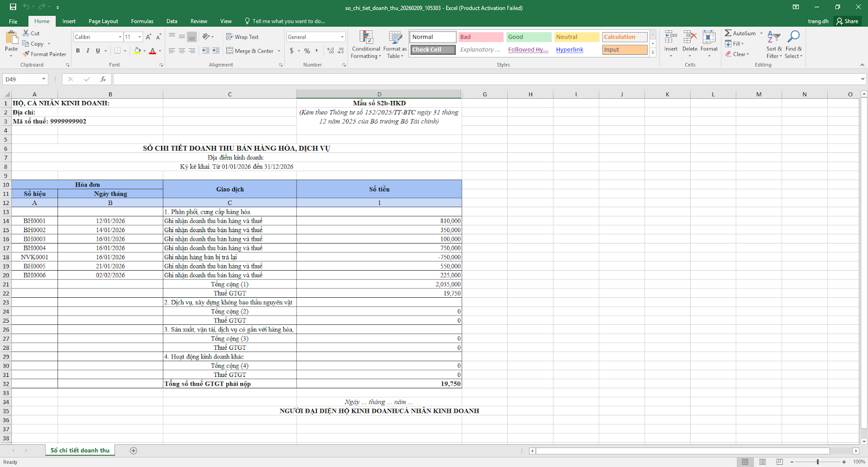The width and height of the screenshot is (868, 467).
Task: Click the Sort & Filter icon
Action: point(774,37)
